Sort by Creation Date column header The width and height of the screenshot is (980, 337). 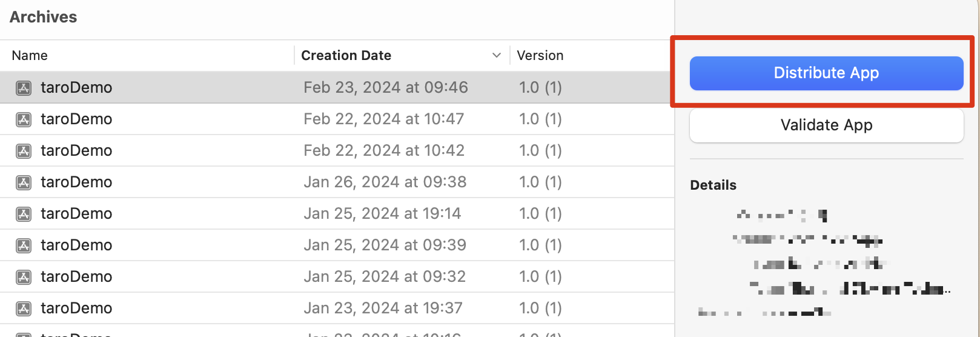click(346, 55)
